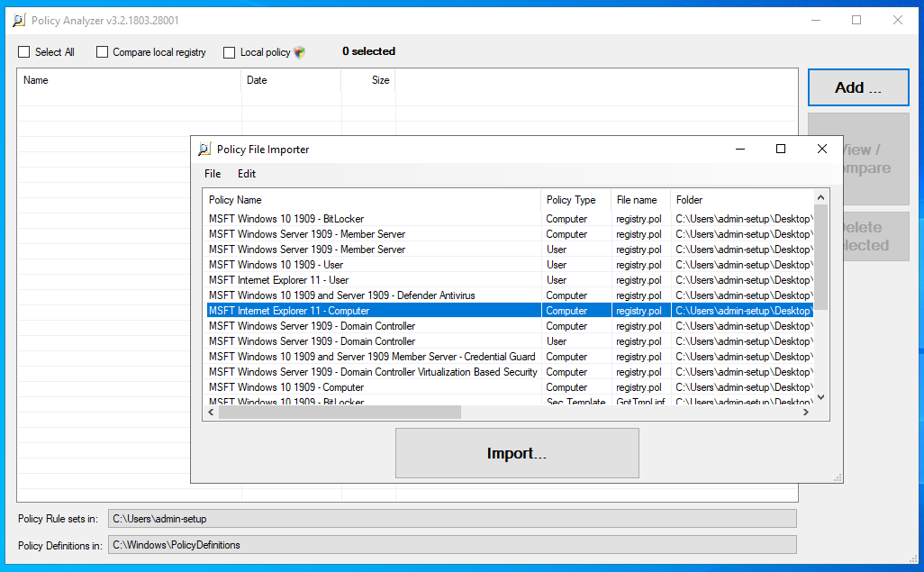This screenshot has height=572, width=924.
Task: Minimize the Policy File Importer window
Action: tap(740, 150)
